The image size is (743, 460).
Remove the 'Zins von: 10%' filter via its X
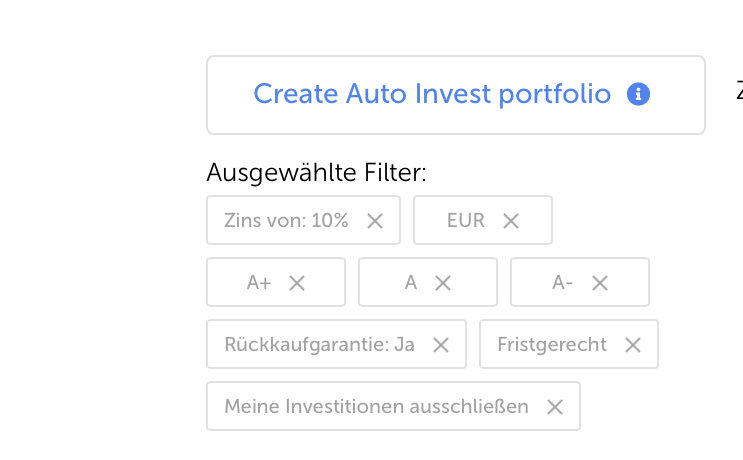(375, 221)
